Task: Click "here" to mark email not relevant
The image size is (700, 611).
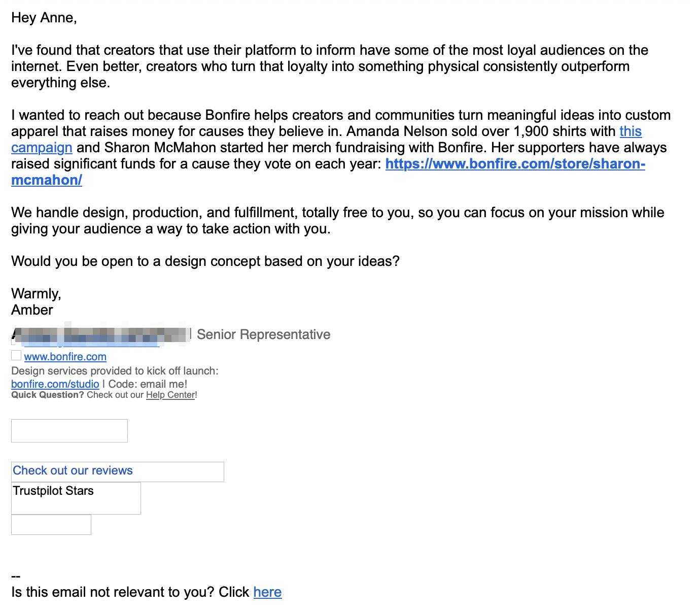Action: [267, 592]
